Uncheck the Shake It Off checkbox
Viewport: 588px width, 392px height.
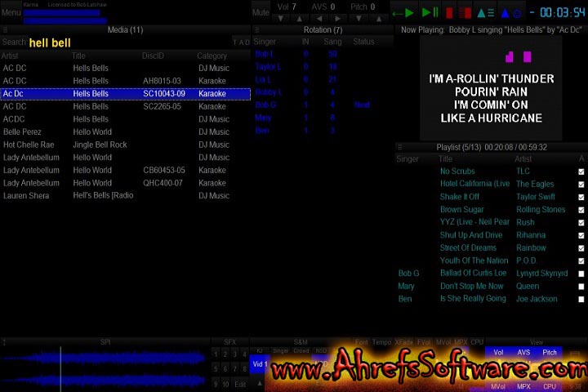tap(581, 197)
